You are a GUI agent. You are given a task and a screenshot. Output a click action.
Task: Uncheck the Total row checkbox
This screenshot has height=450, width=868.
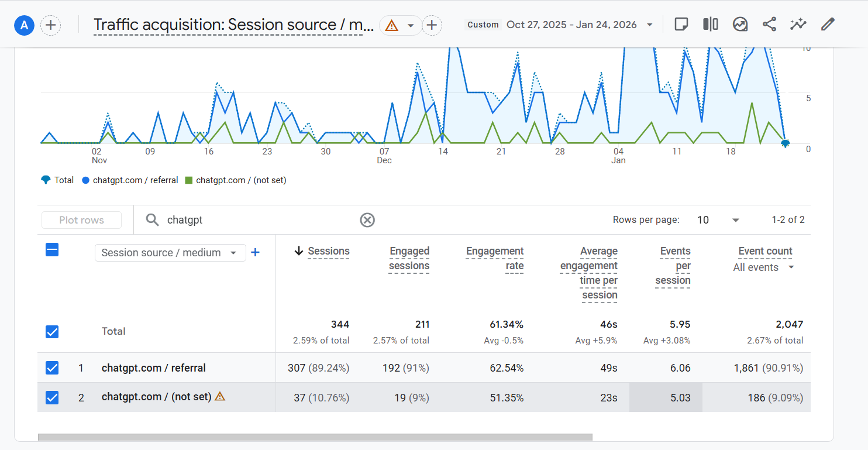(52, 332)
